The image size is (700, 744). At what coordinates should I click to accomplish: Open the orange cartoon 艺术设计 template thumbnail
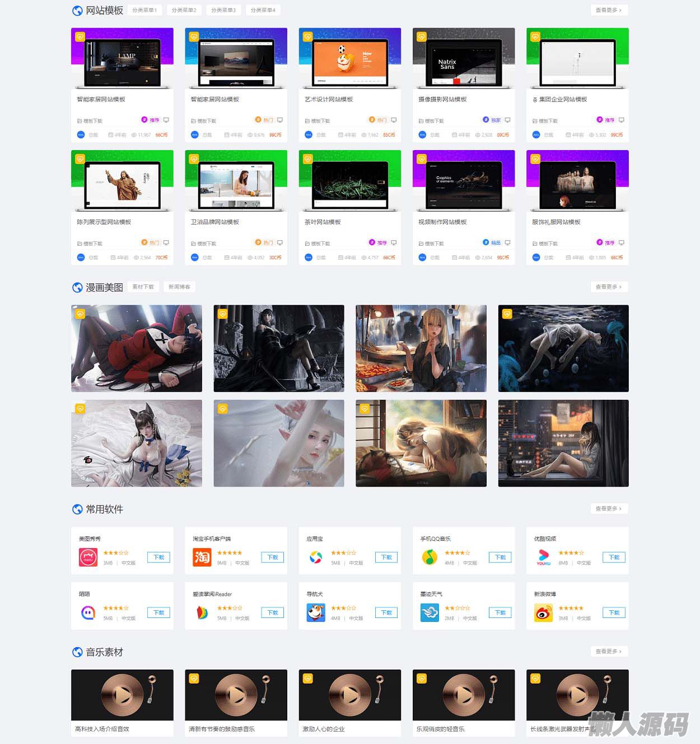350,58
